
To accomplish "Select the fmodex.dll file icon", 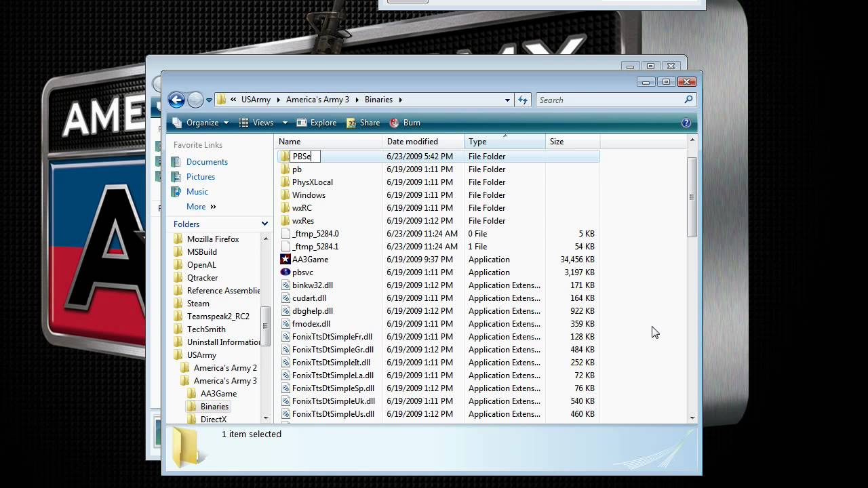I will point(285,324).
